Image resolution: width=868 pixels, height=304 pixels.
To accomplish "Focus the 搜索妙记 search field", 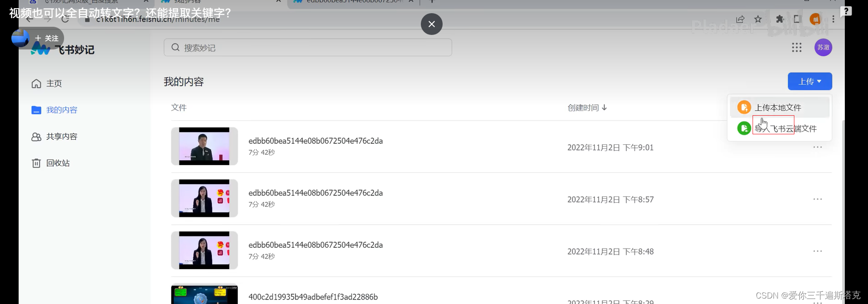I will point(308,48).
